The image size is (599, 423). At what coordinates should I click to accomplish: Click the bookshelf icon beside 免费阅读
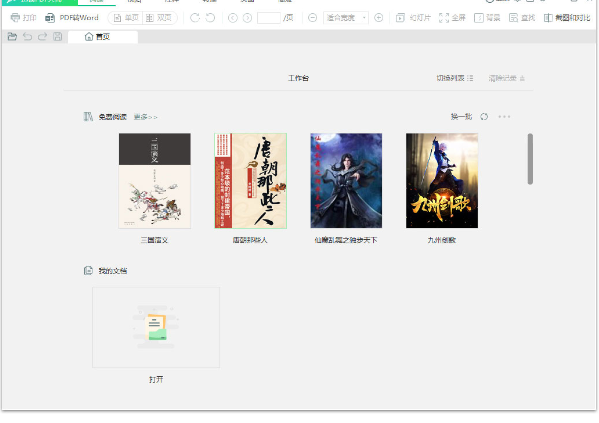[x=88, y=117]
